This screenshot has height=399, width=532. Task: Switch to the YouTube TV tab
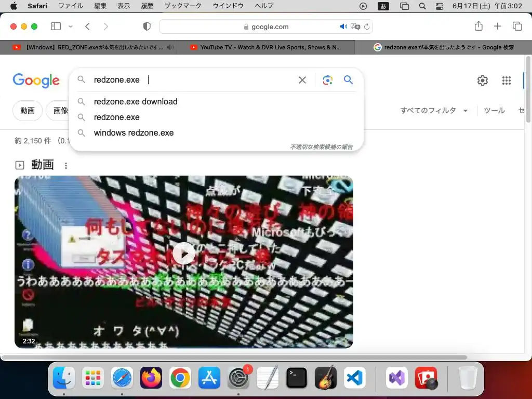coord(266,47)
